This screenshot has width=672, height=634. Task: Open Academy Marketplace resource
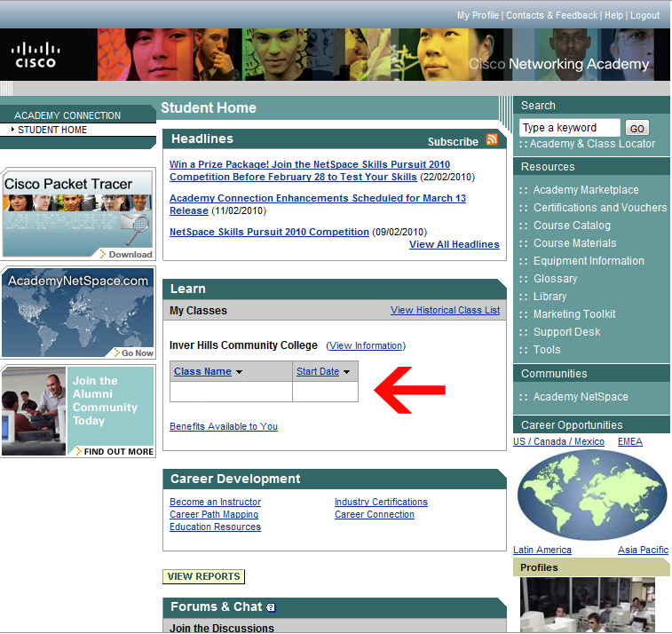pyautogui.click(x=586, y=190)
